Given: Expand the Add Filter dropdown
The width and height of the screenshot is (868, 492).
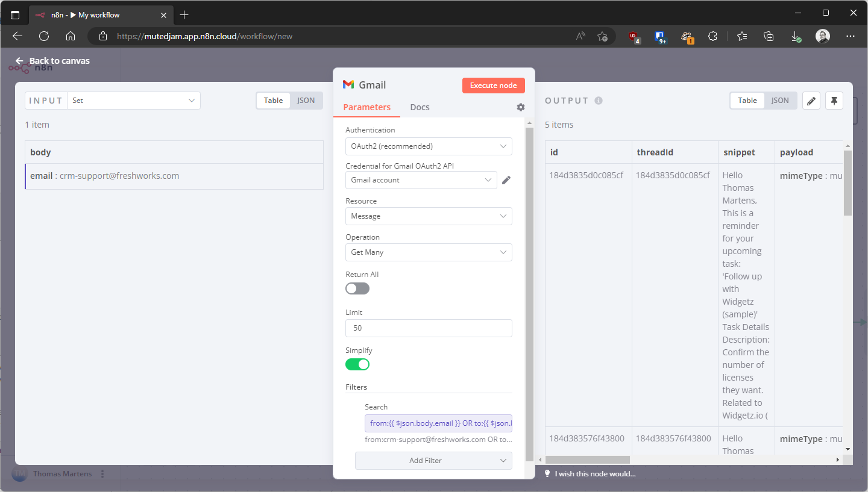Looking at the screenshot, I should [433, 461].
